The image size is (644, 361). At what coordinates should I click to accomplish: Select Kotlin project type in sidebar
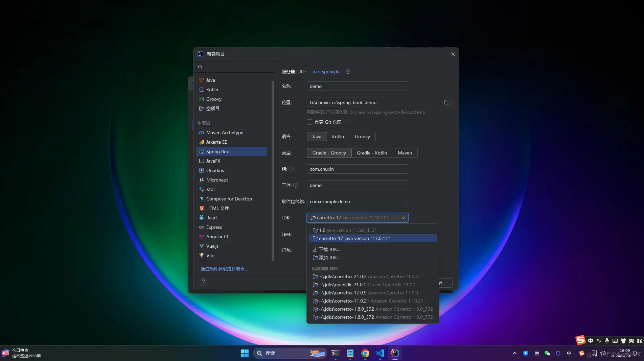tap(232, 90)
